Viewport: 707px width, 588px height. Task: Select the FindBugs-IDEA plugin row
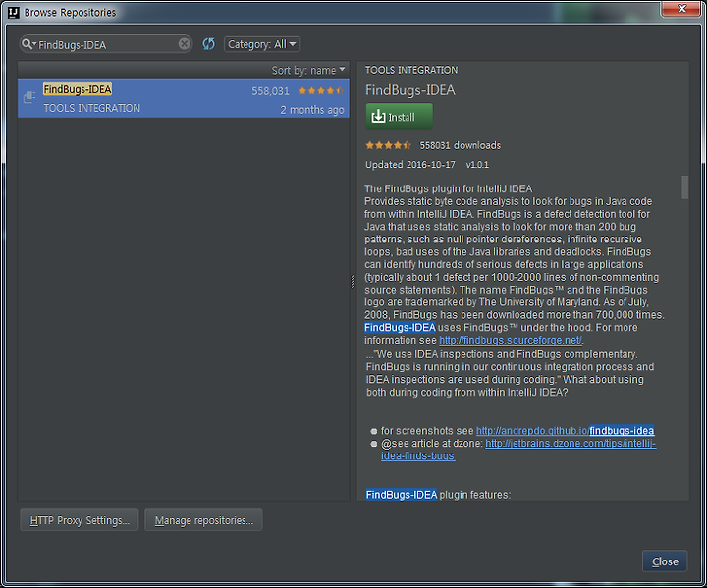click(183, 98)
